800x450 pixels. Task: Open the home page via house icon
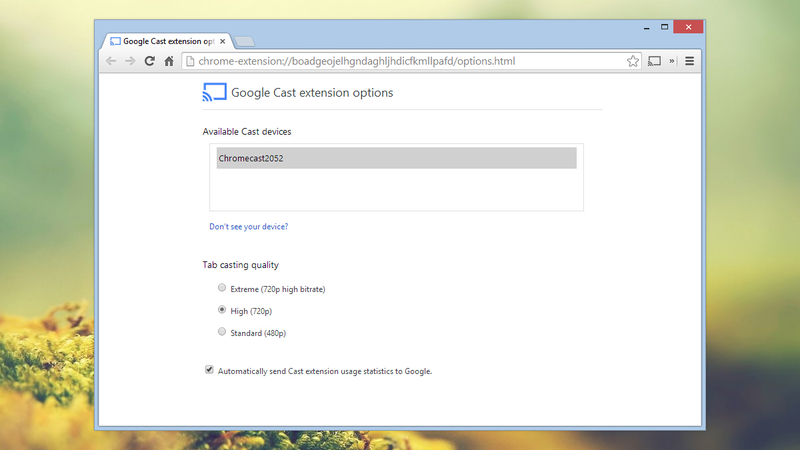click(169, 61)
